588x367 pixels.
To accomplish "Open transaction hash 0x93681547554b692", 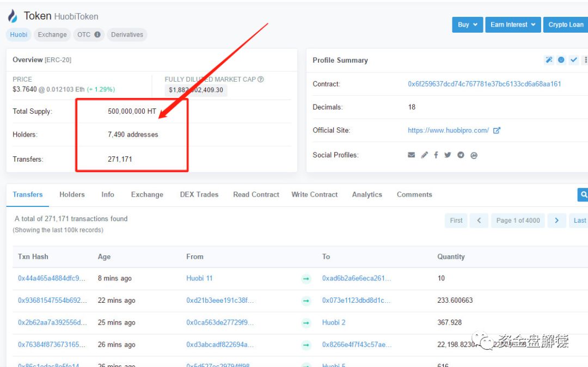I will point(52,300).
